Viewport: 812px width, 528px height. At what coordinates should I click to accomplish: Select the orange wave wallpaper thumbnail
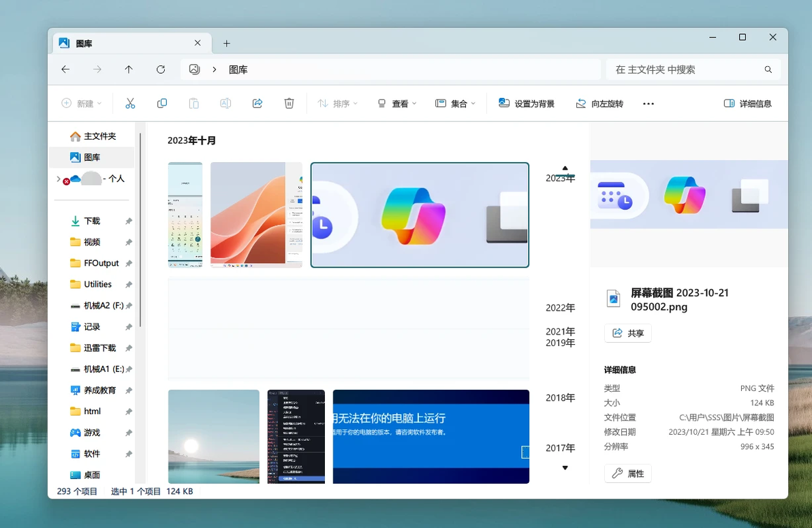coord(256,215)
